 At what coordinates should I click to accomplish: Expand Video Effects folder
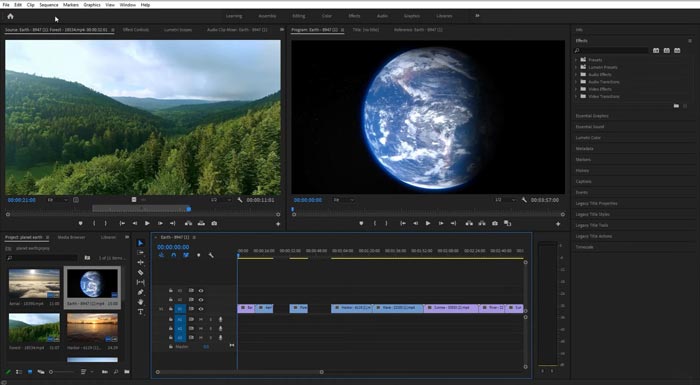[576, 89]
